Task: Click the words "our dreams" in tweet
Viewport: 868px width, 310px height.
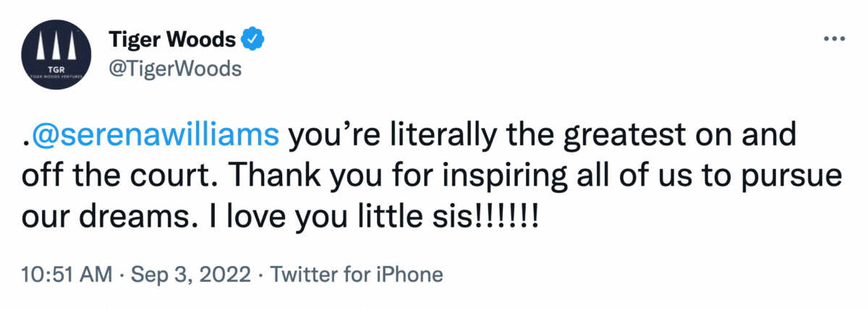Action: click(x=90, y=216)
